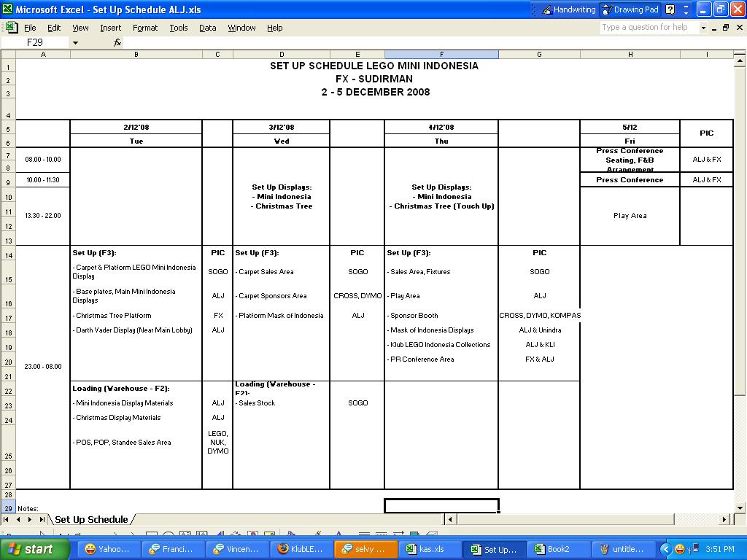The width and height of the screenshot is (747, 560).
Task: Select the Rectangle tool on the Drawing toolbar
Action: click(151, 532)
